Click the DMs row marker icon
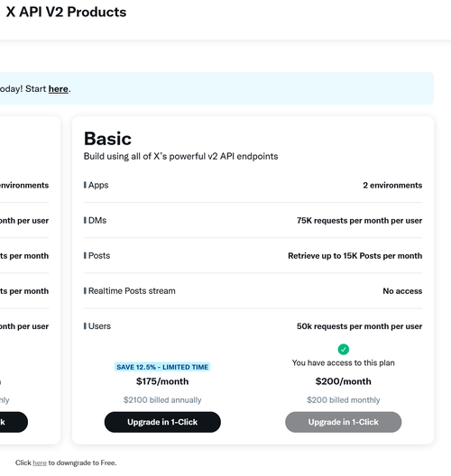Screen dimensions: 451x476 pyautogui.click(x=85, y=220)
